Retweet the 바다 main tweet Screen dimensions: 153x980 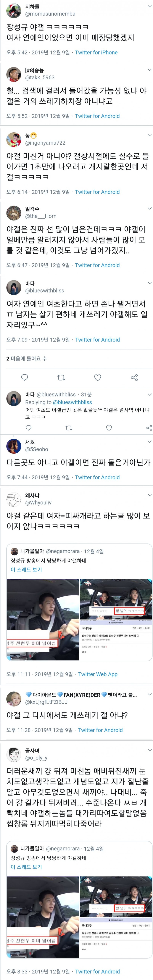pos(61,377)
